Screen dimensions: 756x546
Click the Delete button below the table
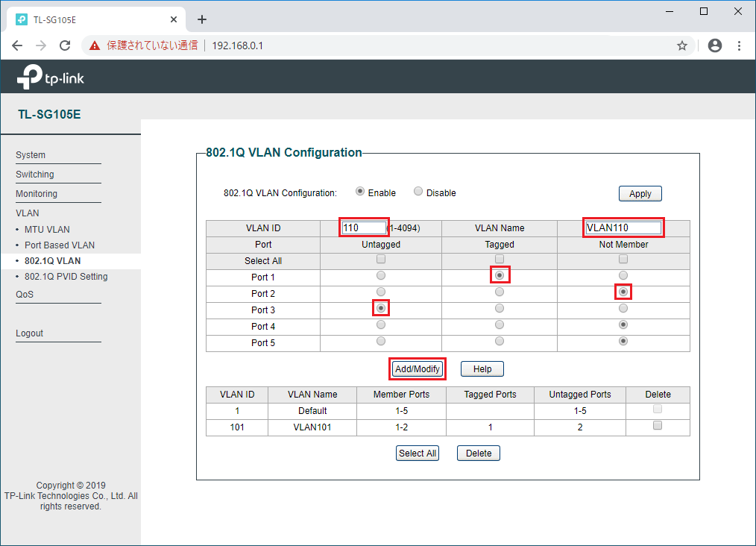[479, 454]
